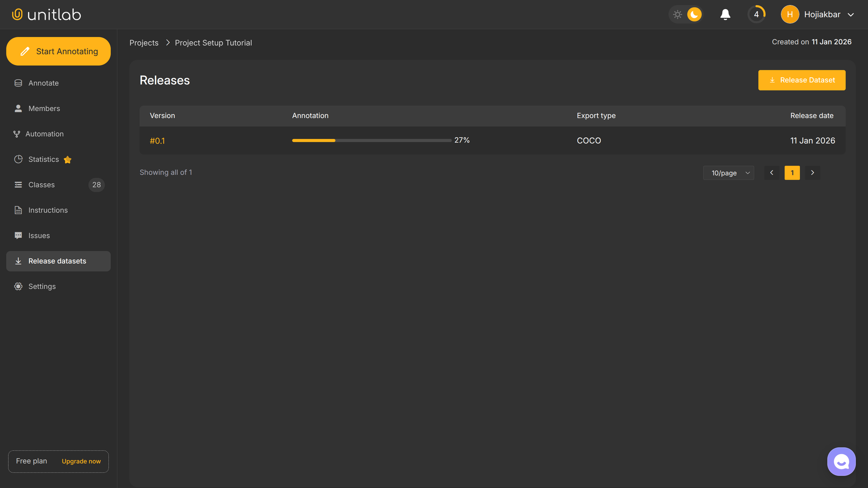Open the chat support bubble
Viewport: 868px width, 488px height.
(x=841, y=461)
